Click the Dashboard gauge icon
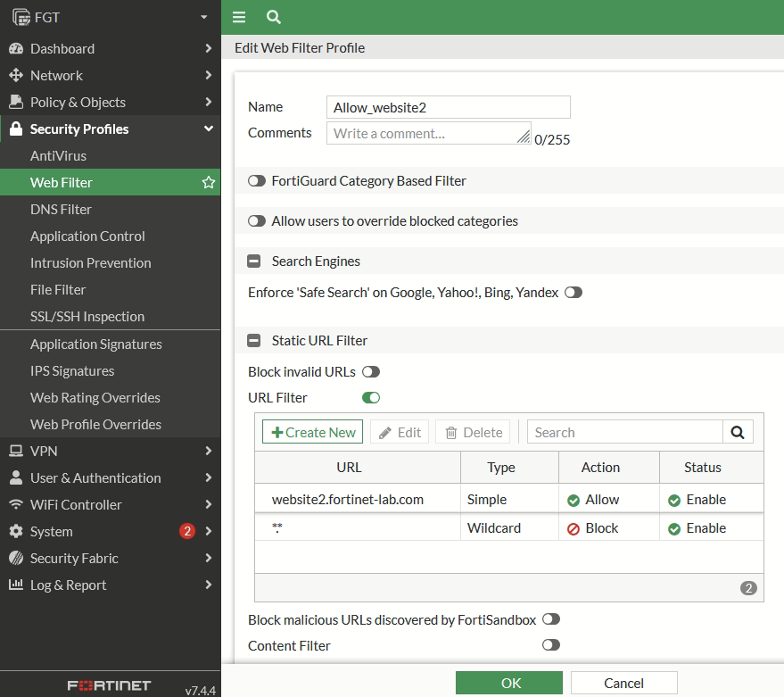 click(15, 48)
